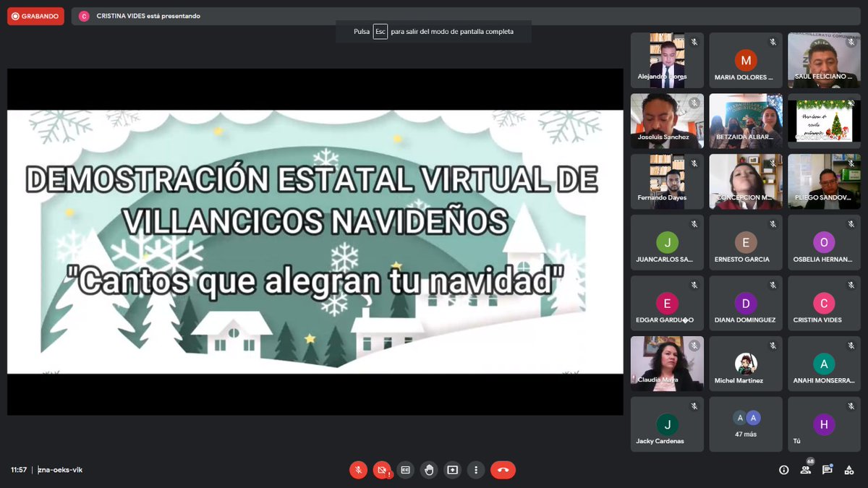Click the muted mic icon on Jacky Cardenas tile

[x=694, y=407]
